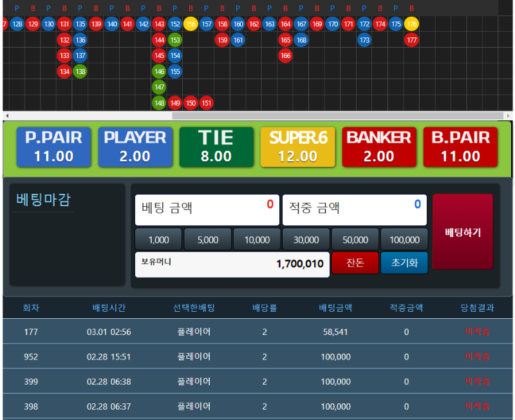This screenshot has width=515, height=420.
Task: Click the 당첨결과 column header
Action: pyautogui.click(x=477, y=308)
